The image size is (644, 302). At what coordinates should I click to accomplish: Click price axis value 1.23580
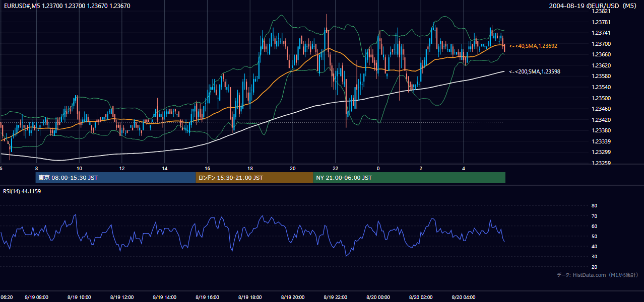click(601, 76)
